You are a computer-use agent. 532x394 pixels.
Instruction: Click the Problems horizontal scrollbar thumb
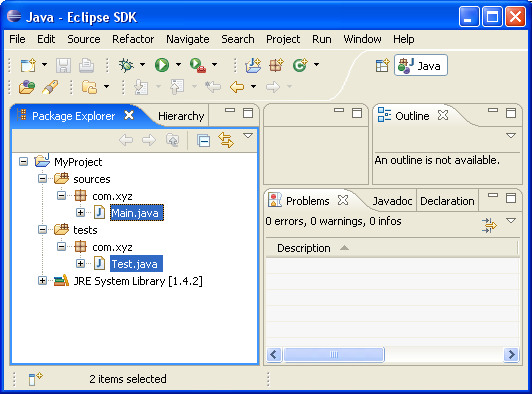click(x=334, y=355)
